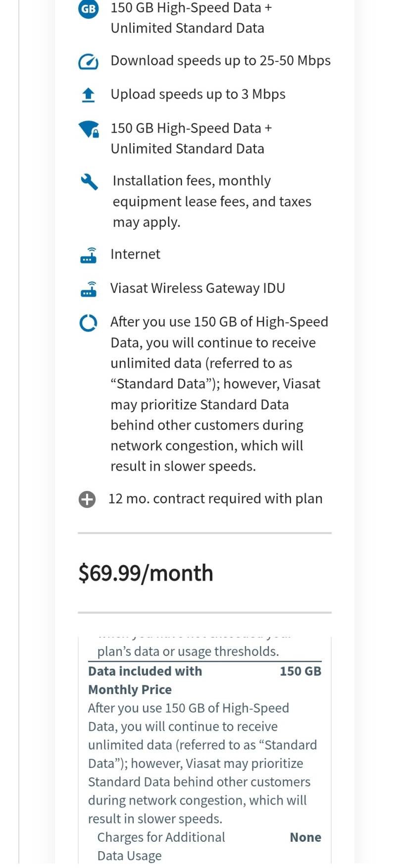Image resolution: width=396 pixels, height=868 pixels.
Task: Click the download speed gauge icon
Action: click(88, 62)
